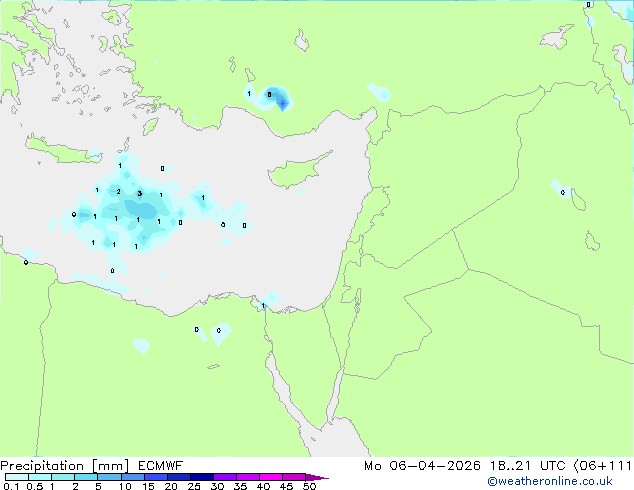Click the '3' precipitation value on the map
The height and width of the screenshot is (490, 634).
pyautogui.click(x=139, y=194)
